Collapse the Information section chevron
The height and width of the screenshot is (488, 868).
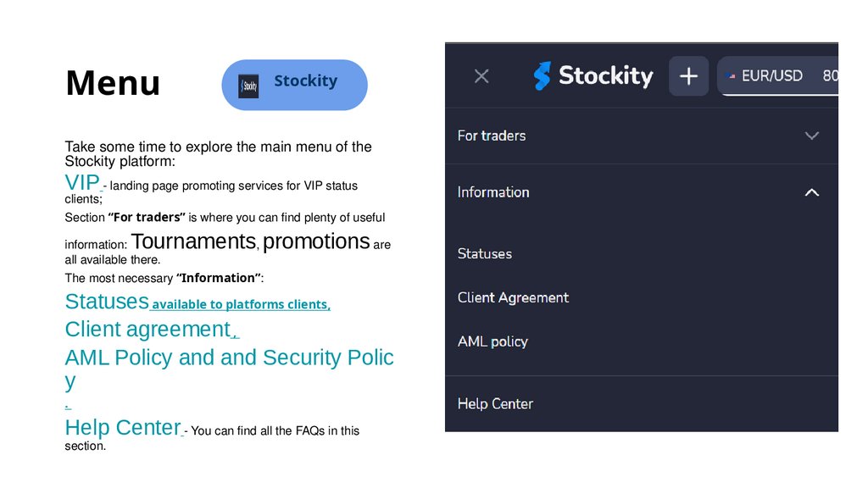coord(811,192)
